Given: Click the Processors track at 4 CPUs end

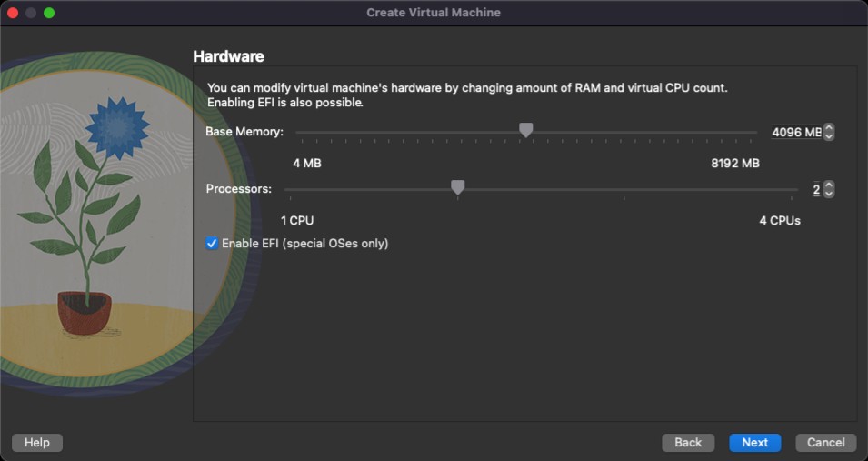Looking at the screenshot, I should click(793, 189).
